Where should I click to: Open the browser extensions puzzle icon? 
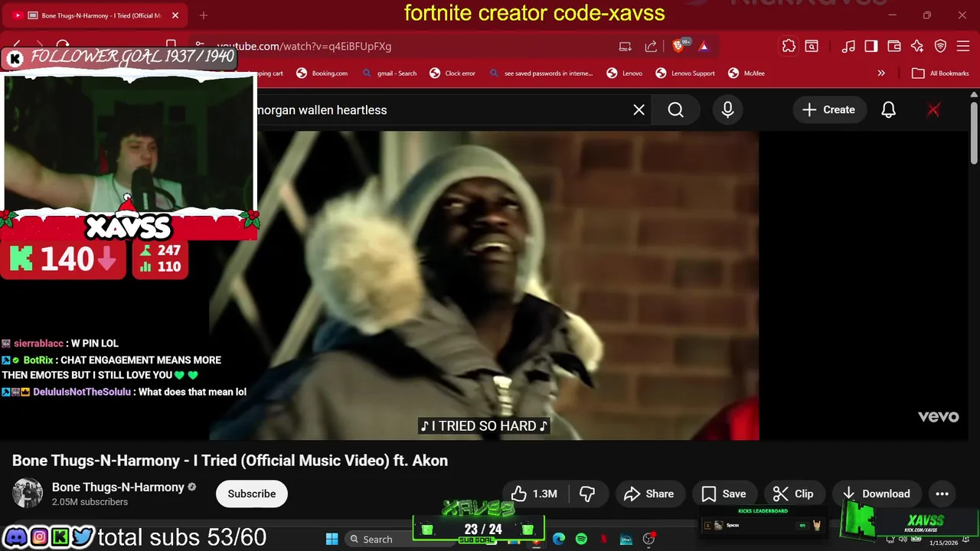pyautogui.click(x=789, y=46)
